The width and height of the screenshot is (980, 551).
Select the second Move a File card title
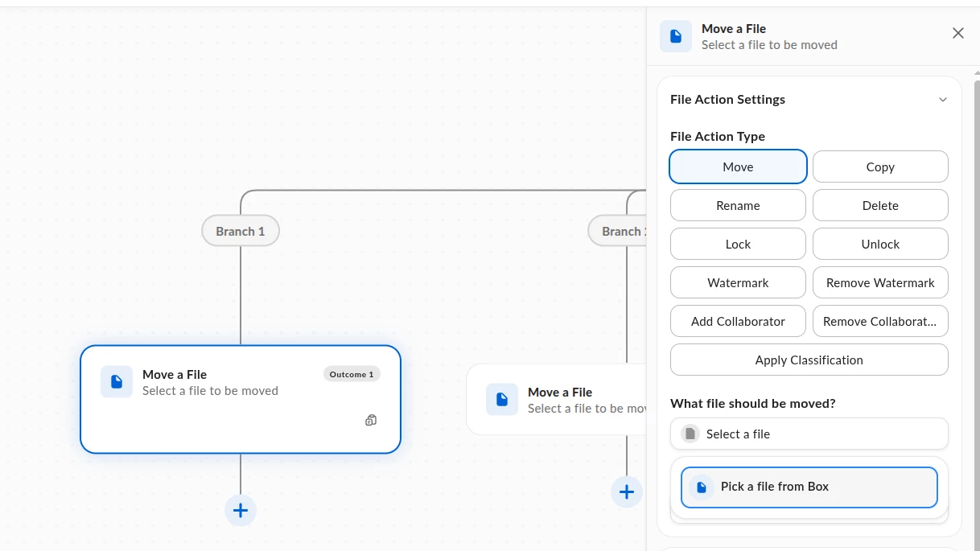tap(560, 392)
